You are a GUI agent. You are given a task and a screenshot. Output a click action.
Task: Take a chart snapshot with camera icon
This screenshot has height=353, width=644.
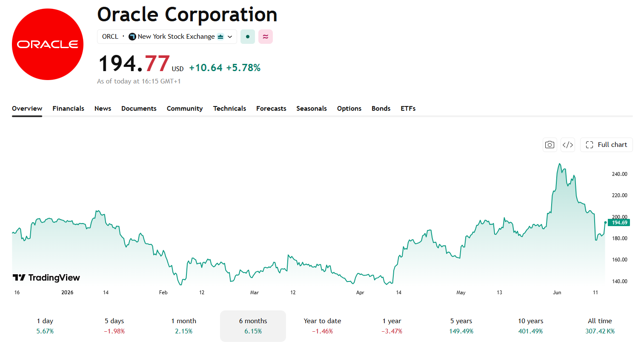click(x=550, y=145)
